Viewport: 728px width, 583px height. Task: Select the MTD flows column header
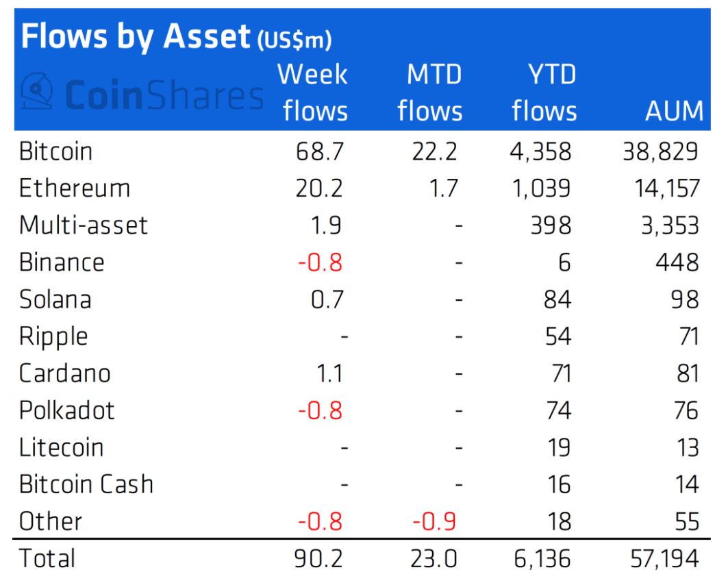point(430,93)
